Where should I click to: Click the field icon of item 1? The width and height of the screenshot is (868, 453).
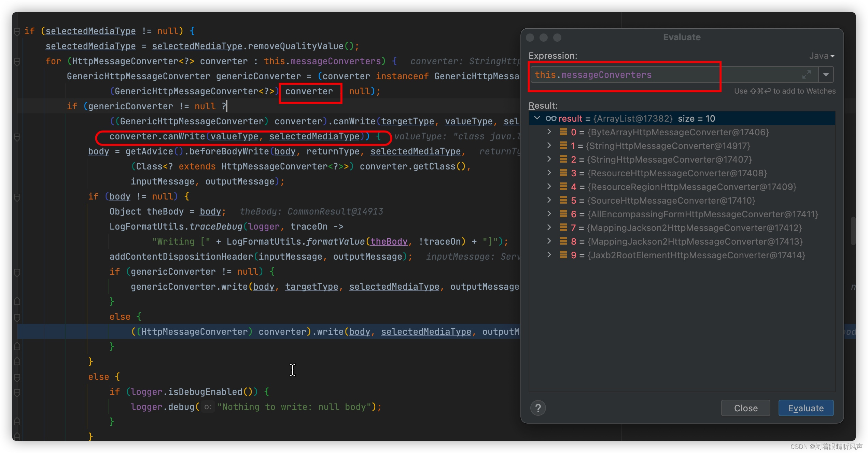pos(563,146)
